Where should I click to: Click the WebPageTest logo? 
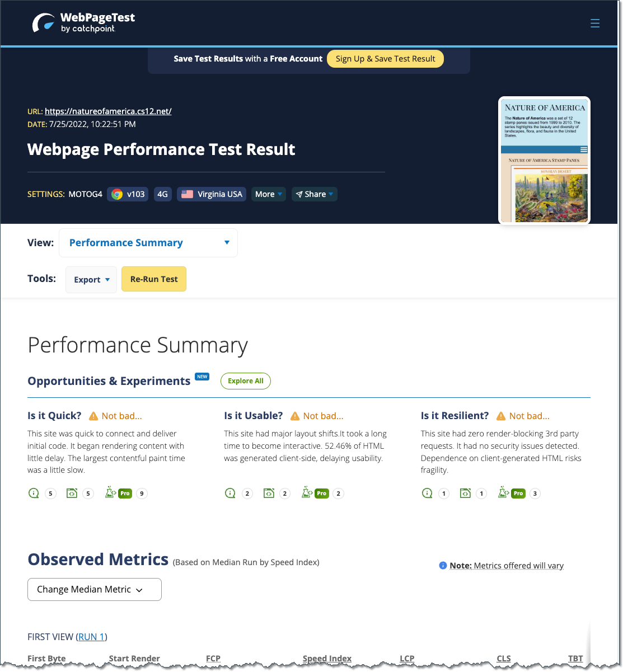pos(83,22)
